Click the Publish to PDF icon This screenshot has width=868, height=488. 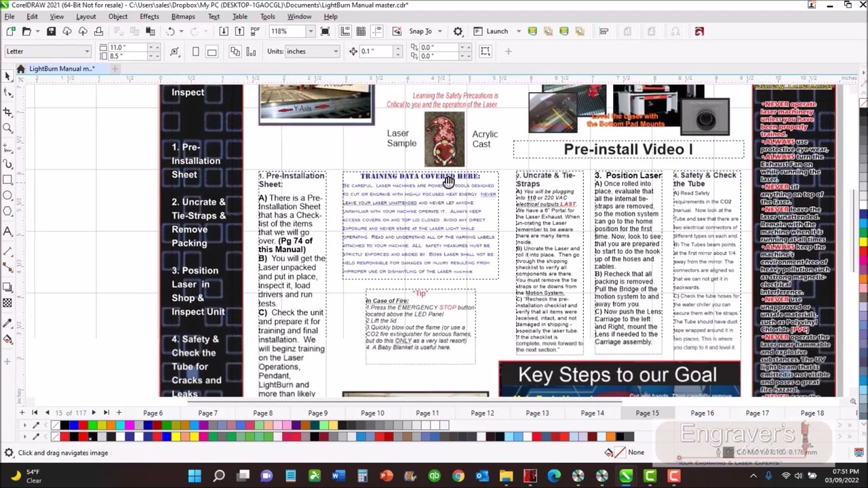point(255,31)
